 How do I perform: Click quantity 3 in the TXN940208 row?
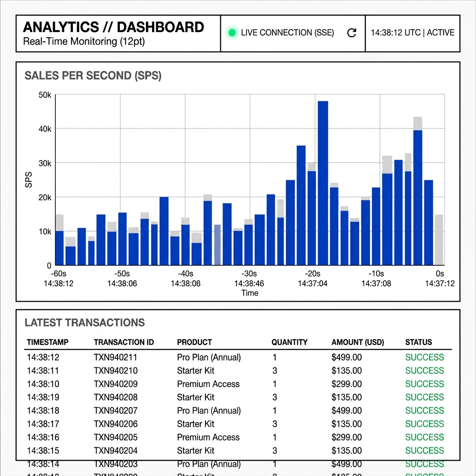275,397
